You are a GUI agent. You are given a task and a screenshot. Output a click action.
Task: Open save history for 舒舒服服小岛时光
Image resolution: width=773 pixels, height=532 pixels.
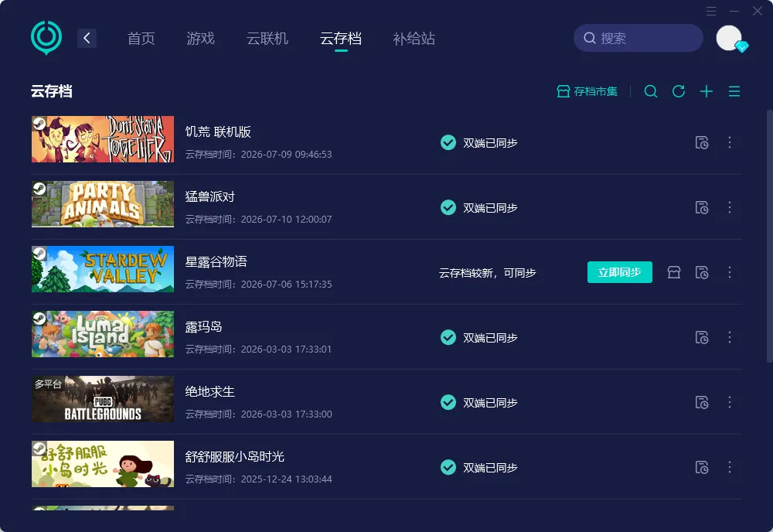pyautogui.click(x=702, y=467)
